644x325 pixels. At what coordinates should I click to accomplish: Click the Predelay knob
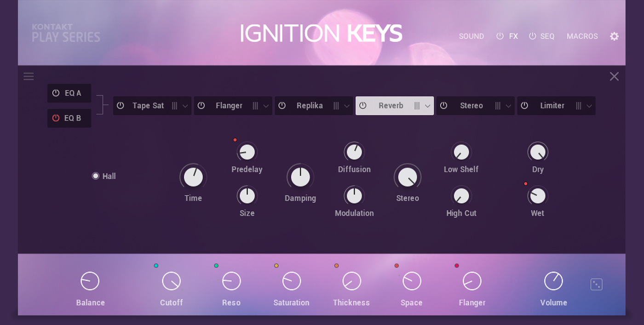[x=247, y=152]
